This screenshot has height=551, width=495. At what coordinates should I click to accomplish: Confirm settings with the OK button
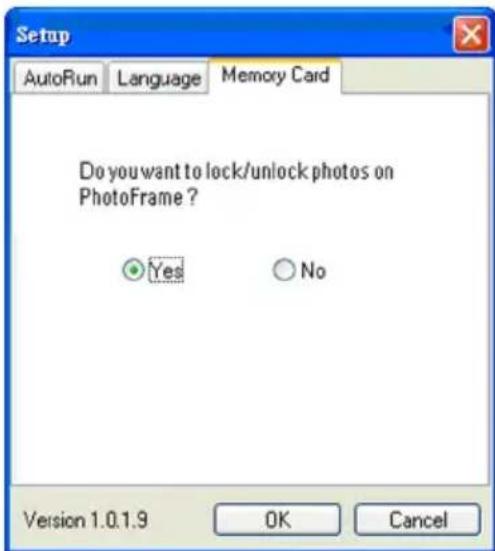(x=277, y=520)
